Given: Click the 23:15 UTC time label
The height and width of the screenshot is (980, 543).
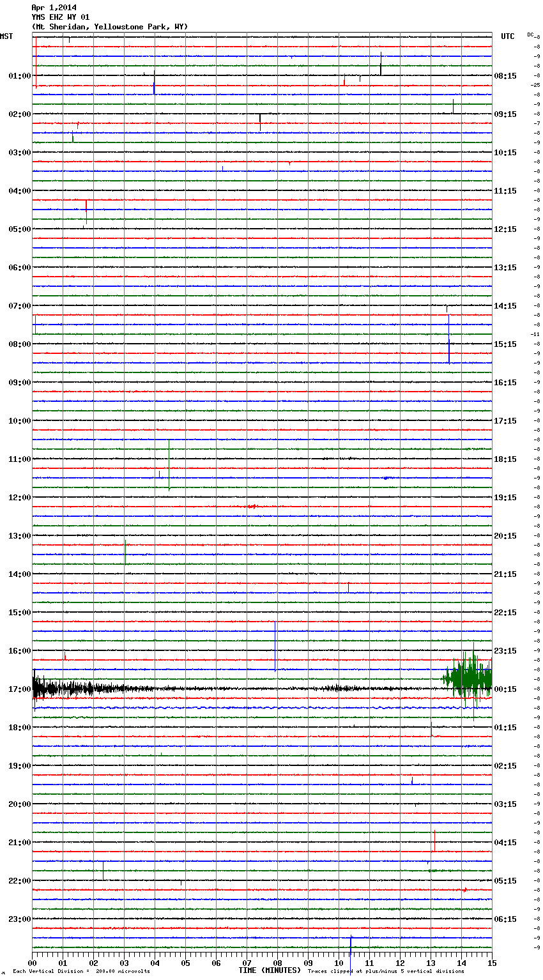Looking at the screenshot, I should (505, 651).
